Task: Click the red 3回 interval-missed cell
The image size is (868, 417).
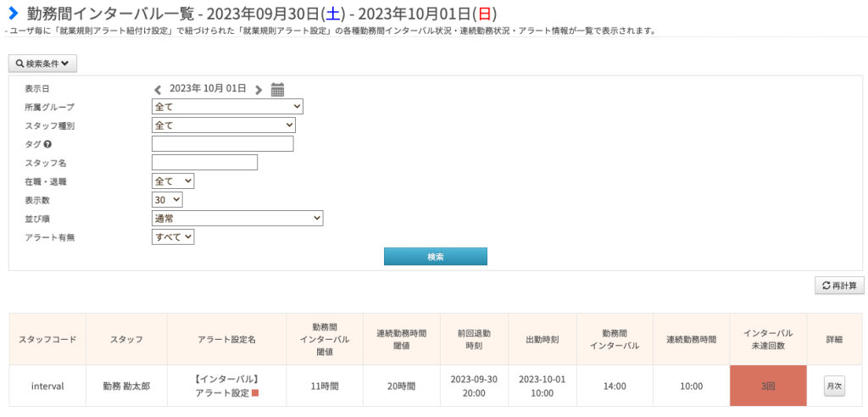Action: 768,386
